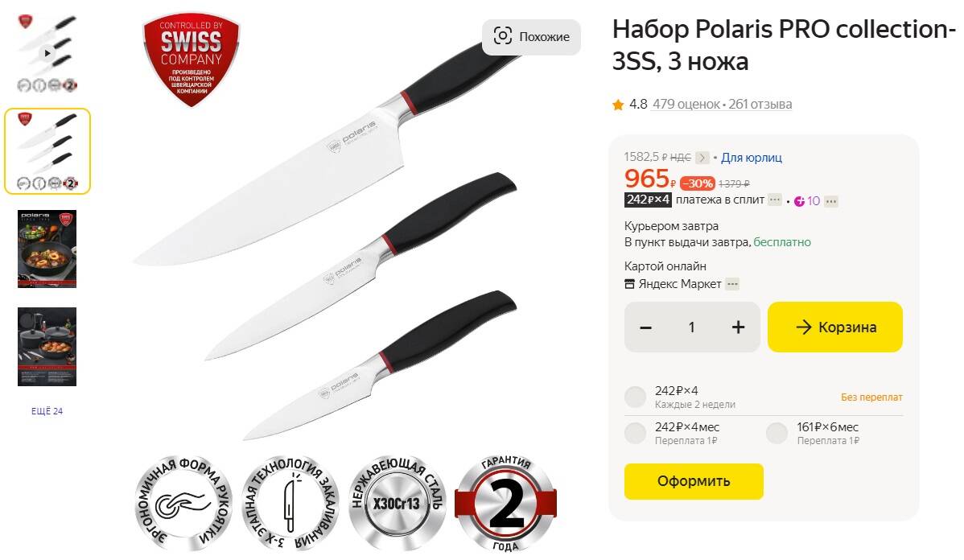Click the minus icon to decrease quantity
The image size is (964, 560).
[645, 327]
